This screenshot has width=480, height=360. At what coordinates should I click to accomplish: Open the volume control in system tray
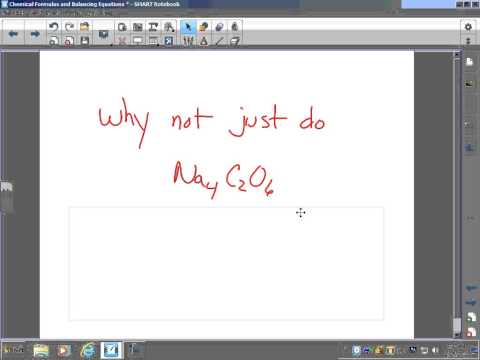[435, 350]
